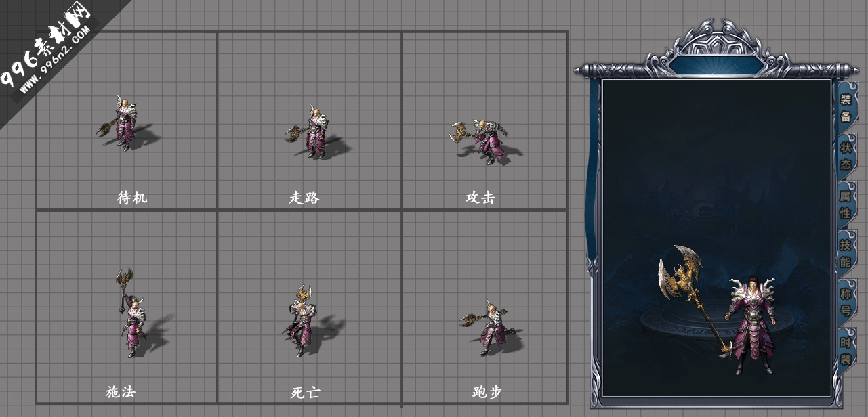868x417 pixels.
Task: Click the 走路 label text
Action: (x=304, y=197)
